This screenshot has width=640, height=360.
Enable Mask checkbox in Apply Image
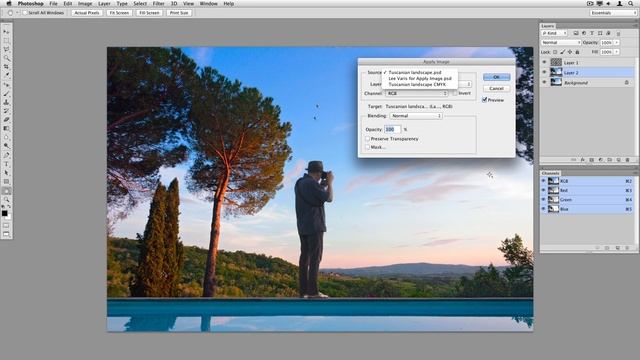point(367,147)
